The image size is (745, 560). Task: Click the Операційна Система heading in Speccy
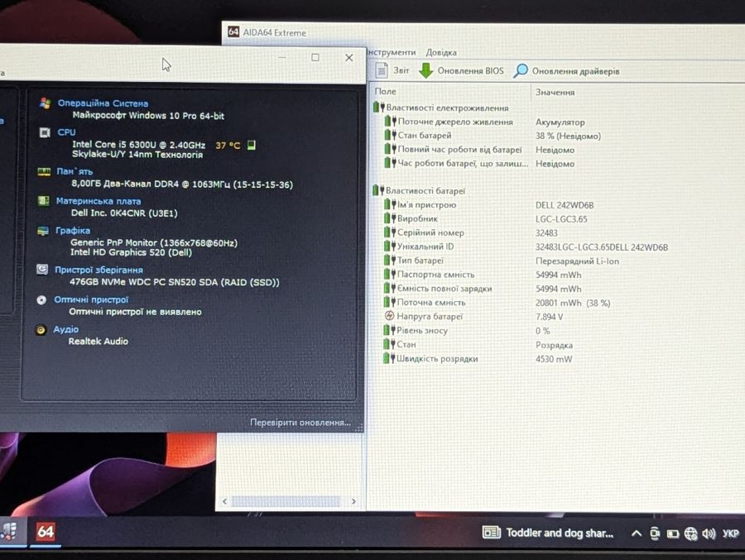click(103, 103)
